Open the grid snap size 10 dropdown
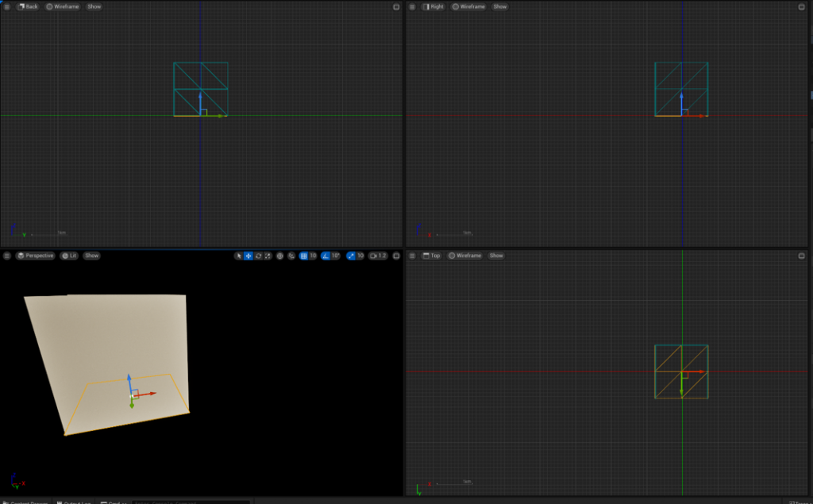This screenshot has width=813, height=504. 313,256
